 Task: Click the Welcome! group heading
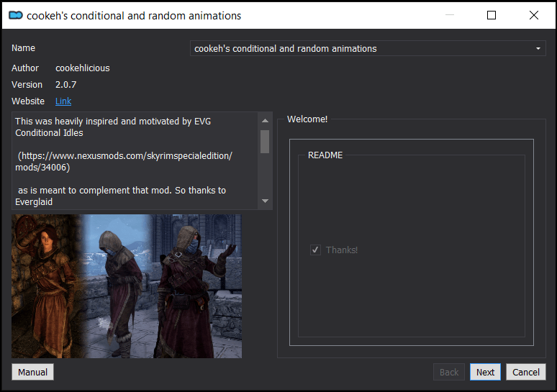tap(307, 119)
